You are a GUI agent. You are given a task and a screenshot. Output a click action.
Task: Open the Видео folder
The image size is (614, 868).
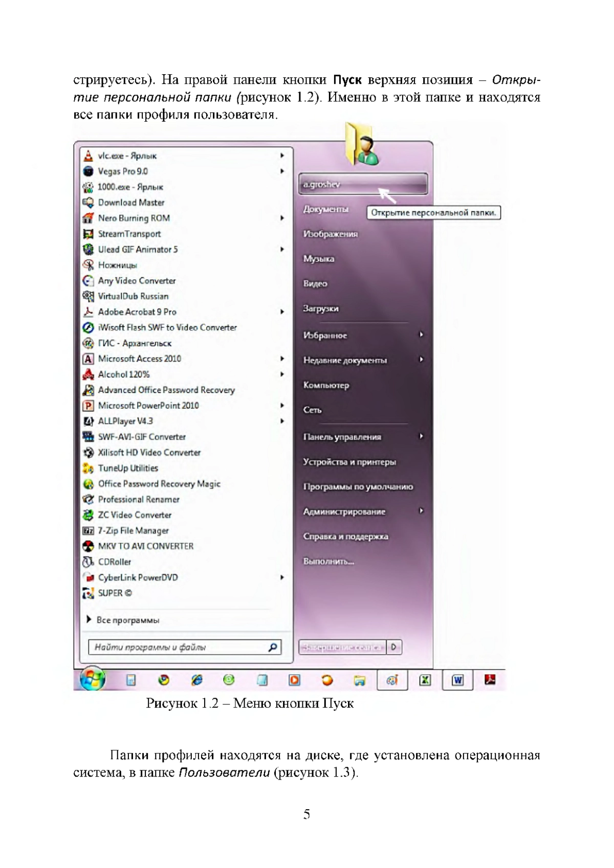click(x=315, y=284)
